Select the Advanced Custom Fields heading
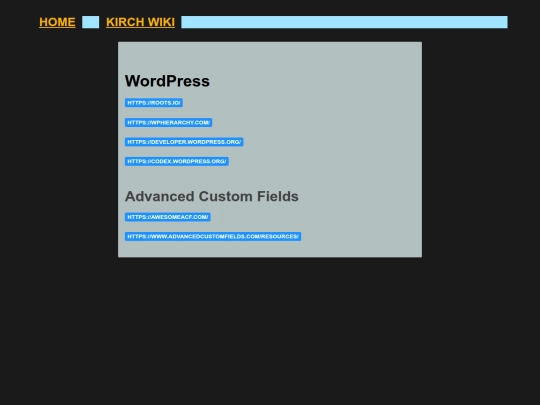540x405 pixels. [x=211, y=196]
